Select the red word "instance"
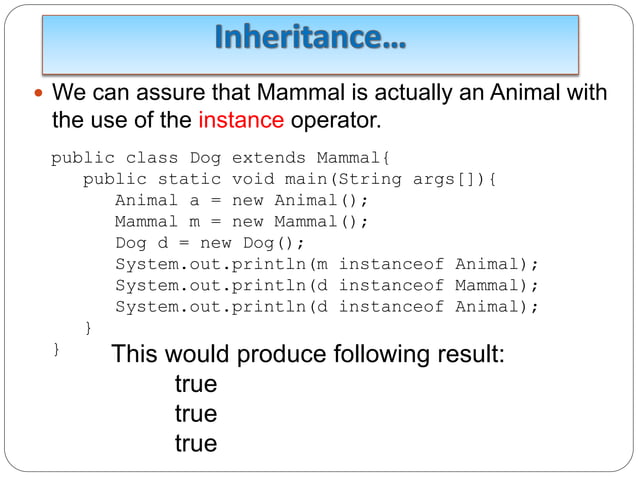 click(241, 122)
